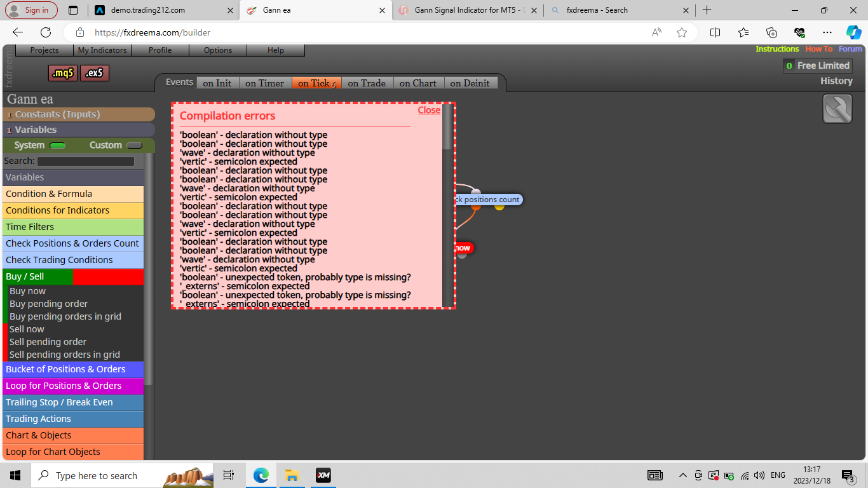Open the wrench settings tool
Viewport: 868px width, 488px height.
pyautogui.click(x=837, y=109)
